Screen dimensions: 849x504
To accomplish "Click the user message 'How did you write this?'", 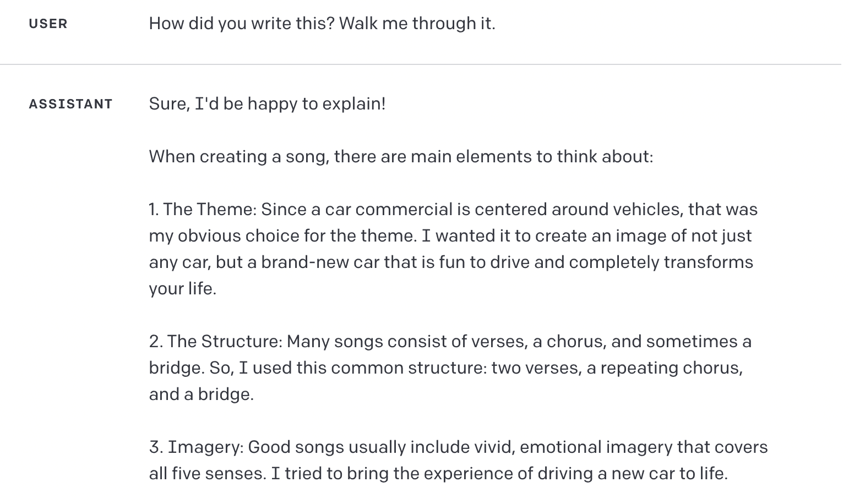I will (241, 24).
